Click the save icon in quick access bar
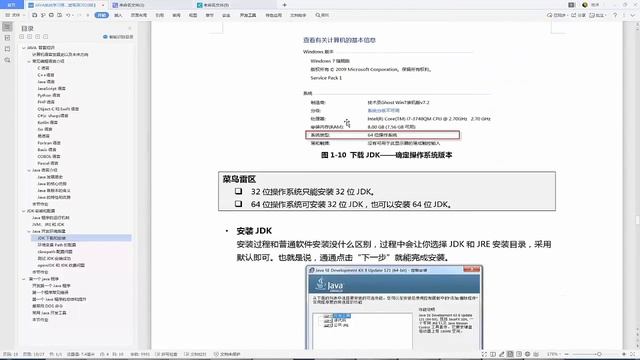This screenshot has width=640, height=360. [x=35, y=15]
